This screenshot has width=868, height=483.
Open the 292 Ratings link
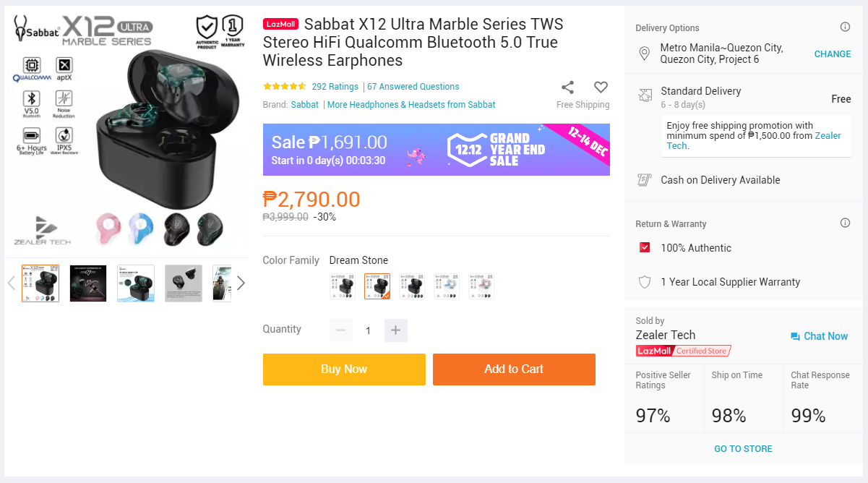[x=335, y=87]
